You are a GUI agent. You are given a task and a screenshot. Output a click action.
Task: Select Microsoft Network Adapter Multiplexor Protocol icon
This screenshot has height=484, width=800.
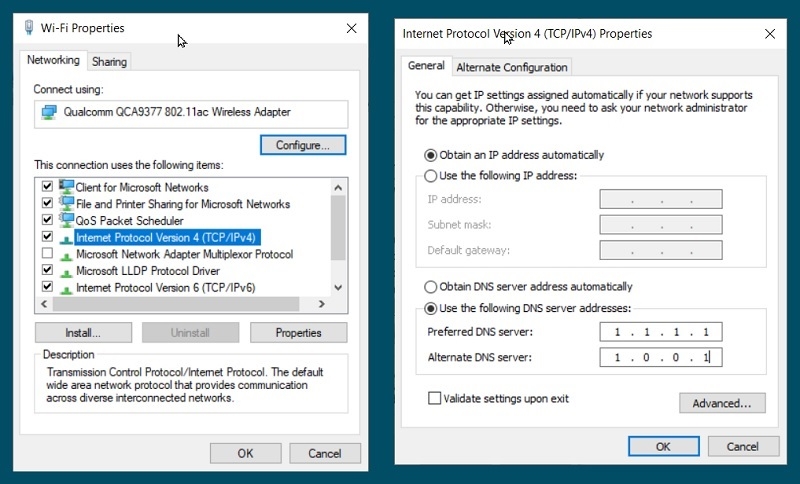[67, 254]
